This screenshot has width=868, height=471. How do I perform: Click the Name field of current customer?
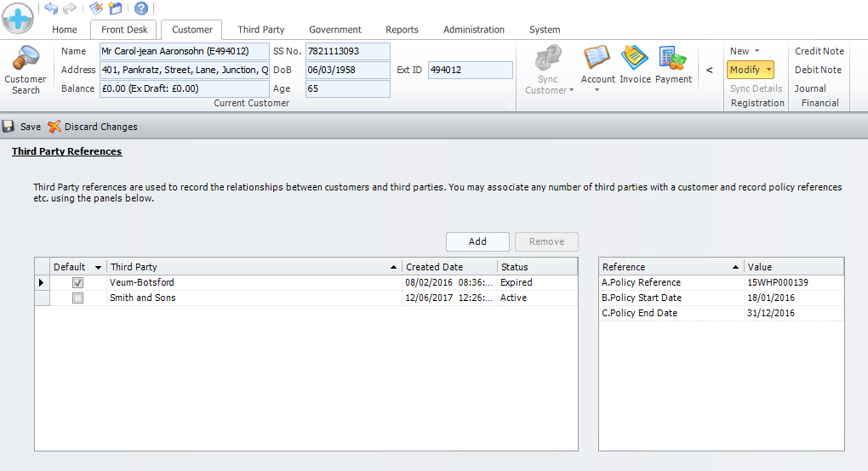click(x=184, y=51)
